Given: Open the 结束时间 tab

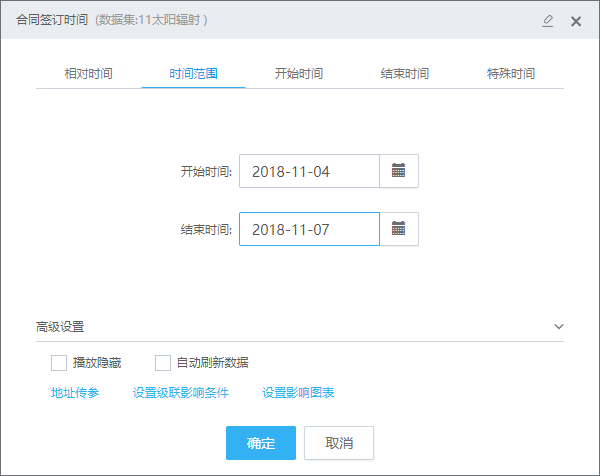Looking at the screenshot, I should tap(405, 74).
